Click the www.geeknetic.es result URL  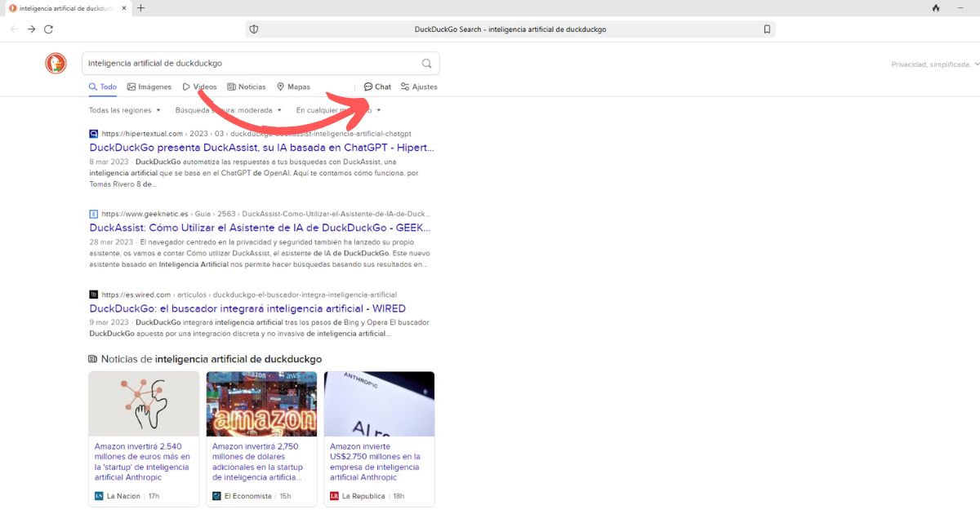pos(265,214)
